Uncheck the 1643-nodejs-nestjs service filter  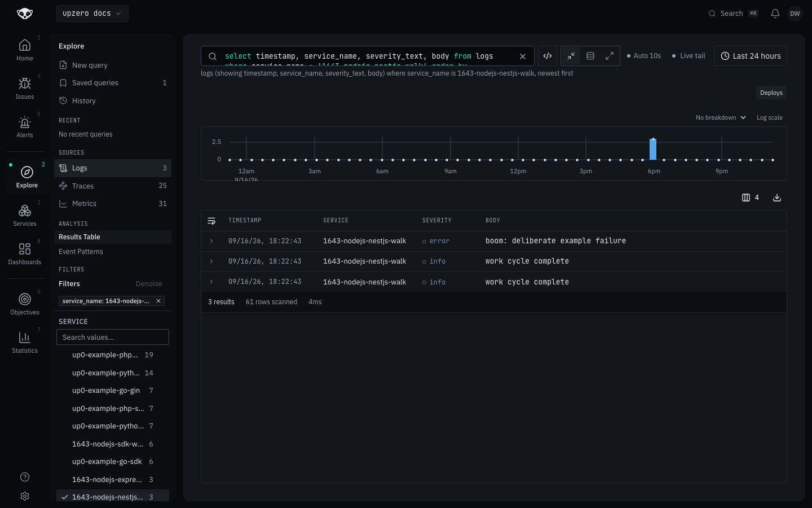tap(113, 497)
